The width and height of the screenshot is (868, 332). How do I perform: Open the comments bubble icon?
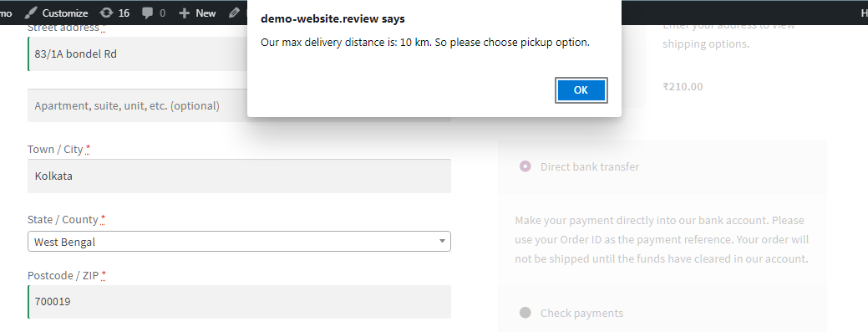point(147,13)
